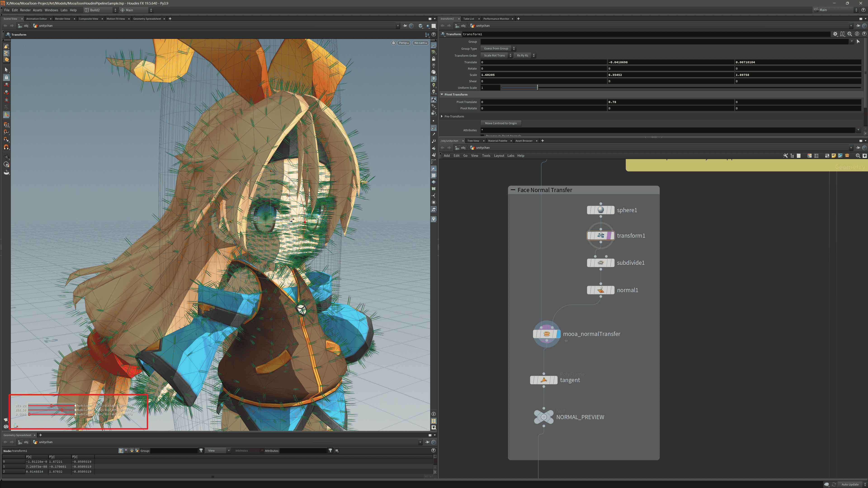Open the No cam camera dropdown

pyautogui.click(x=420, y=43)
